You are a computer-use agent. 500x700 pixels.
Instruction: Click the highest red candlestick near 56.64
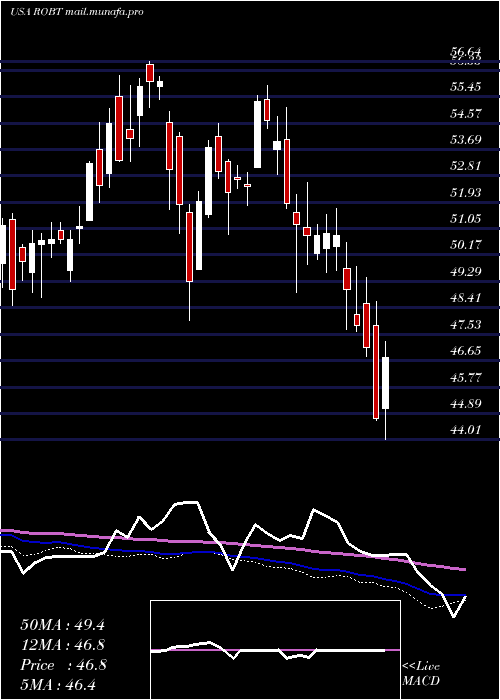point(150,73)
